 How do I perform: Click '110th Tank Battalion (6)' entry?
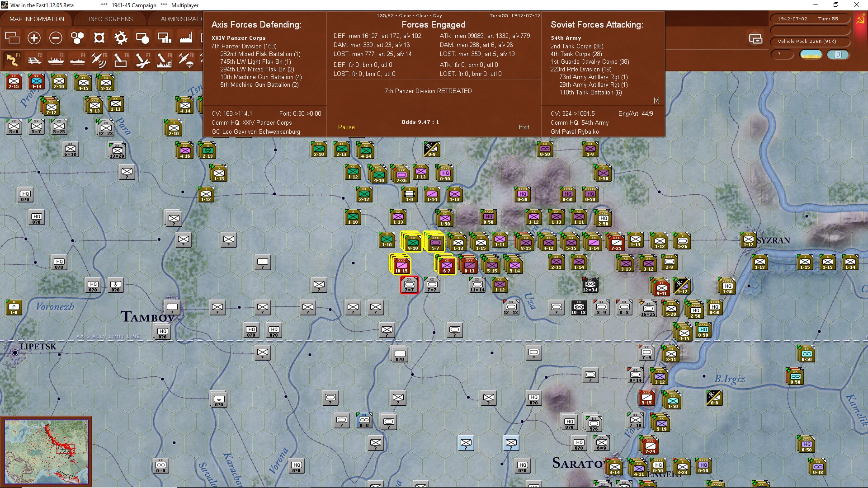[x=590, y=92]
